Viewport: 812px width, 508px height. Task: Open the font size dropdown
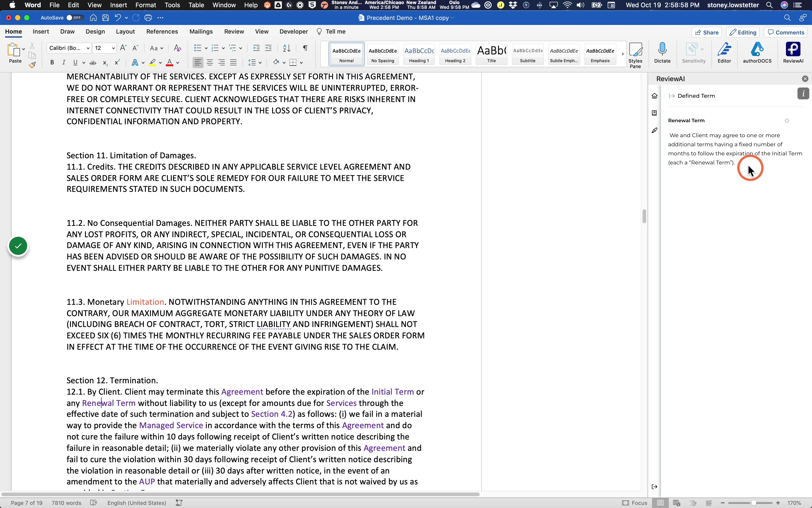click(114, 48)
